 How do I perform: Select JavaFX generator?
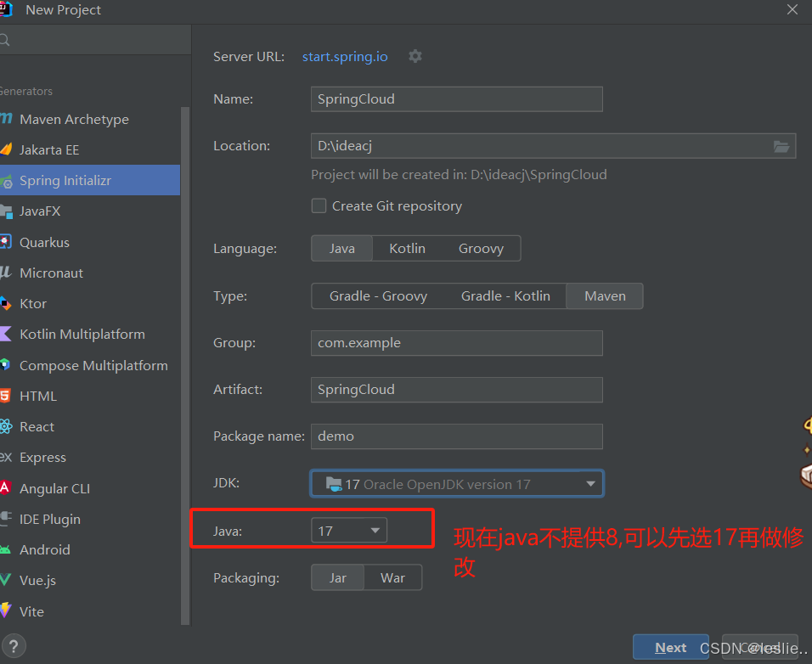pos(90,211)
